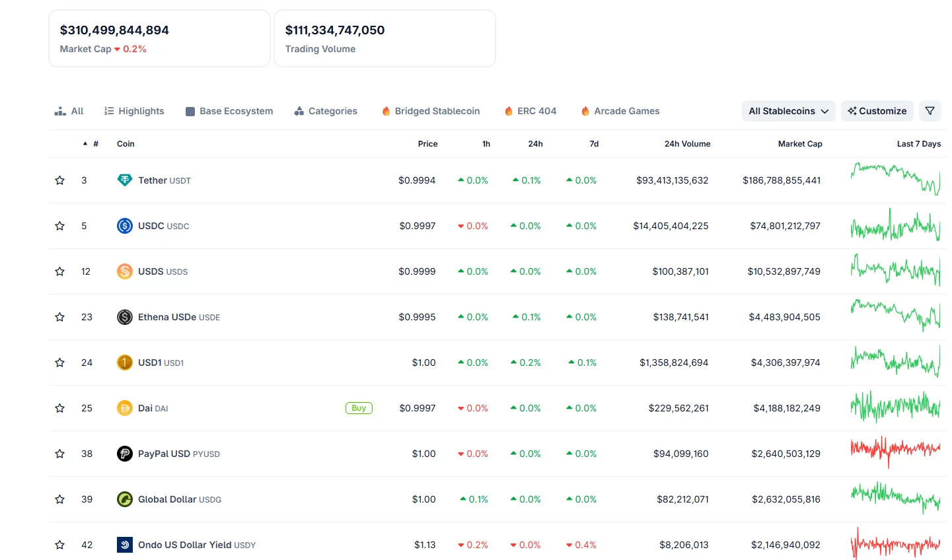Select the All tab
Viewport: 952px width, 560px height.
(69, 111)
